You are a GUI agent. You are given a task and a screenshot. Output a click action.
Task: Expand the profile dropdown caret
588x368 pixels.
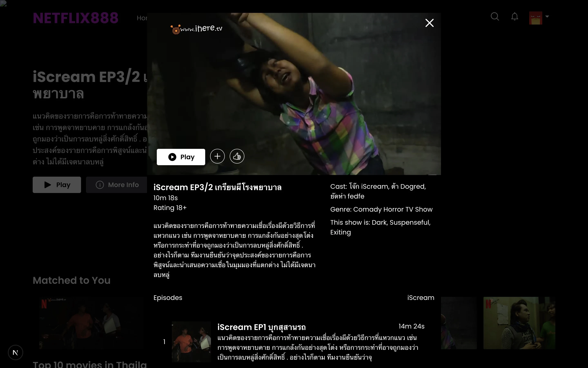(547, 17)
